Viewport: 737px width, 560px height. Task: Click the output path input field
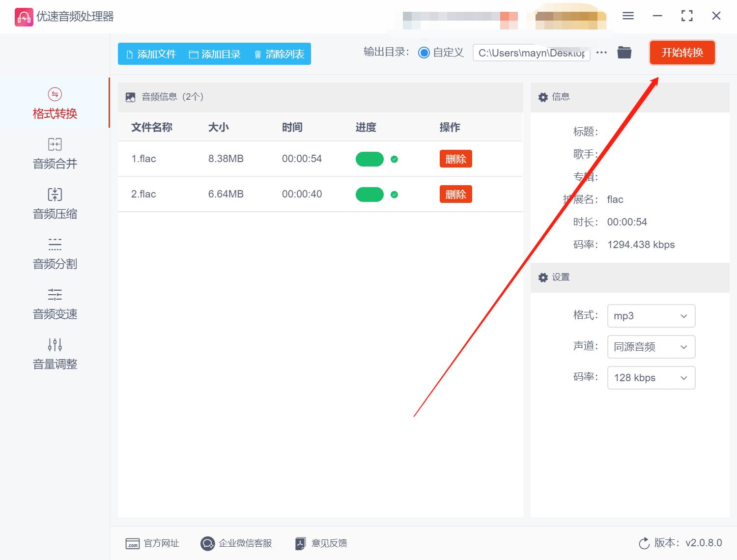click(531, 53)
